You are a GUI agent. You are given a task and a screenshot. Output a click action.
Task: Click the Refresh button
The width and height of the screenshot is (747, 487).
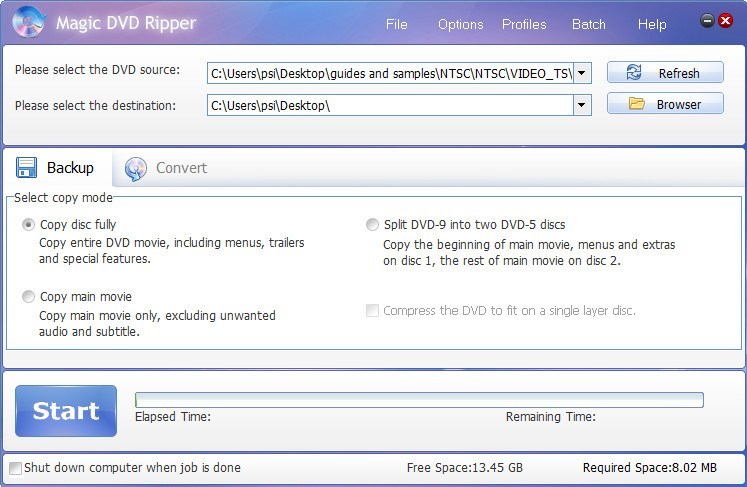tap(665, 72)
